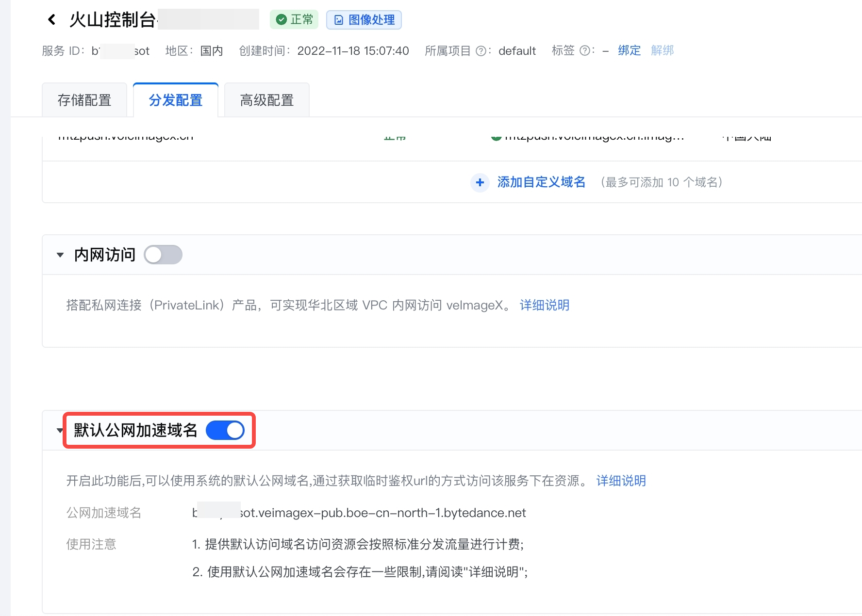This screenshot has width=862, height=616.
Task: Collapse the 内网访问 section triangle
Action: coord(60,255)
